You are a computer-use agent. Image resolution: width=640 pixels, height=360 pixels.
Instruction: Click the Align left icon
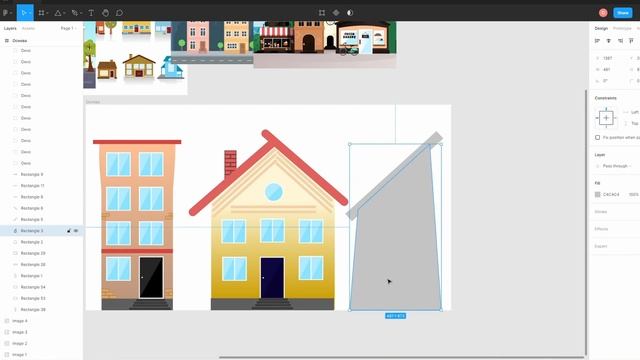coord(597,41)
